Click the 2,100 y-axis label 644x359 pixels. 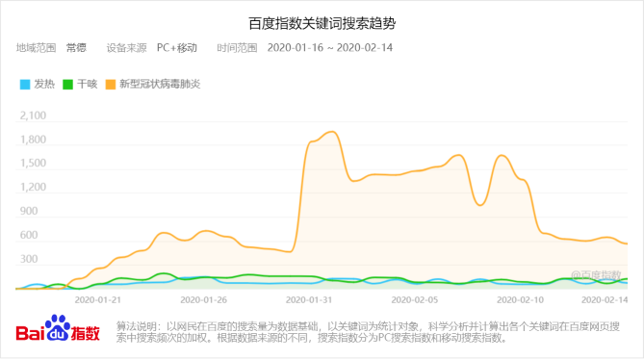point(34,115)
